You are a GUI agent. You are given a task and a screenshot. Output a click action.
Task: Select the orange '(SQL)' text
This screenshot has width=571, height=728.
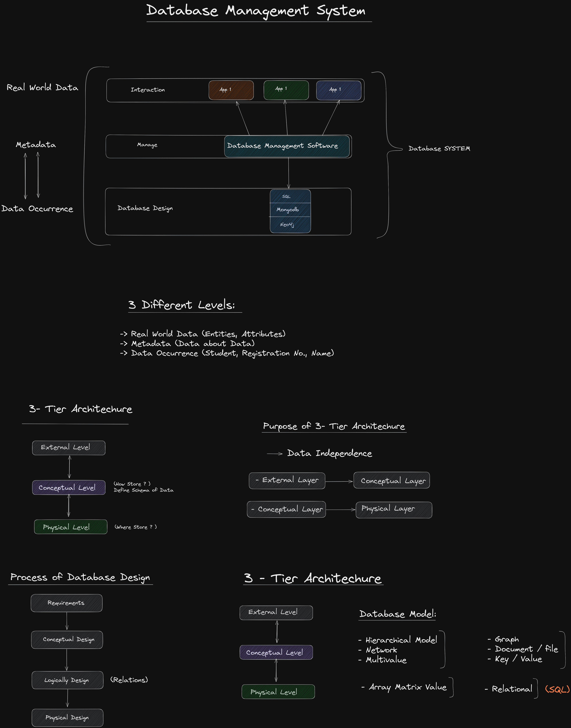point(557,689)
